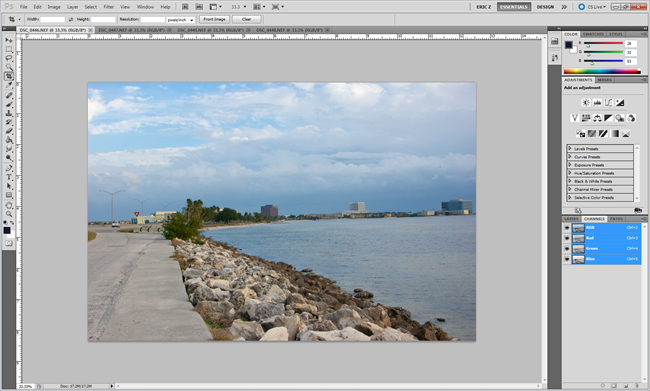Add a Levels adjustment
The width and height of the screenshot is (650, 391).
pos(597,103)
